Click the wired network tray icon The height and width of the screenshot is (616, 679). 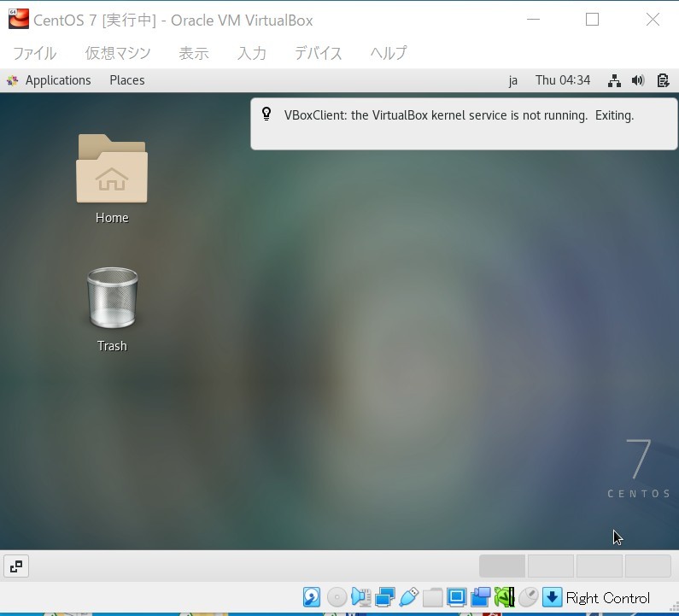point(614,80)
